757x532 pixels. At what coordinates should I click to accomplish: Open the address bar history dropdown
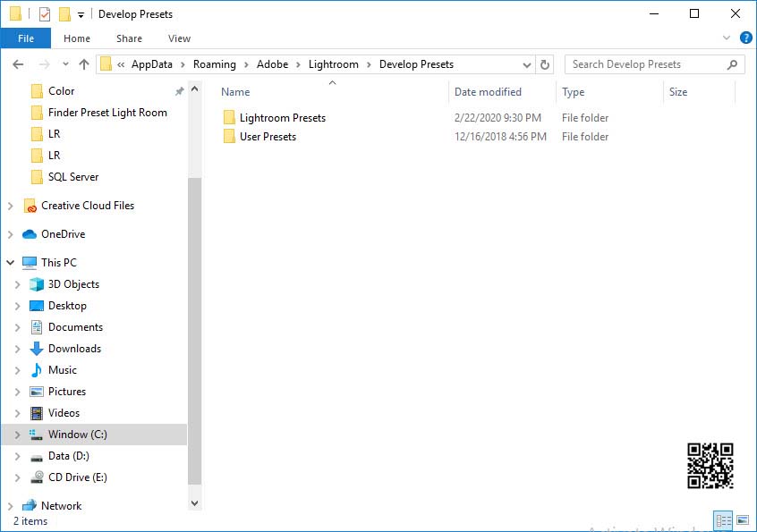(526, 64)
